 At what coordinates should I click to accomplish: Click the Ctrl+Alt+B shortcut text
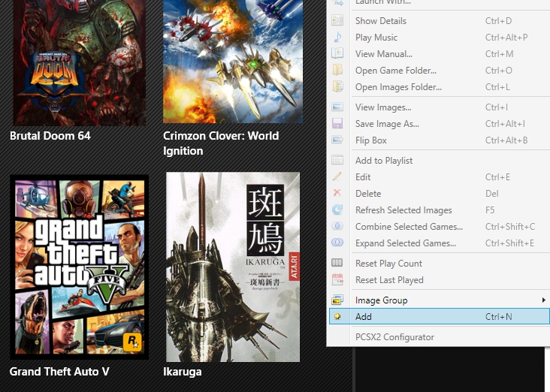coord(506,140)
